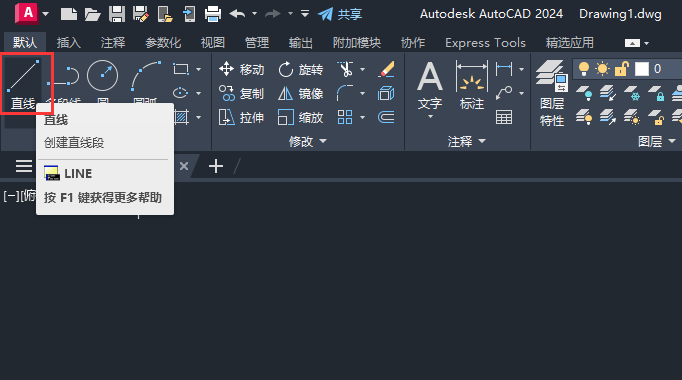Switch to the Parametric (参数化) tab
The height and width of the screenshot is (380, 682).
163,43
